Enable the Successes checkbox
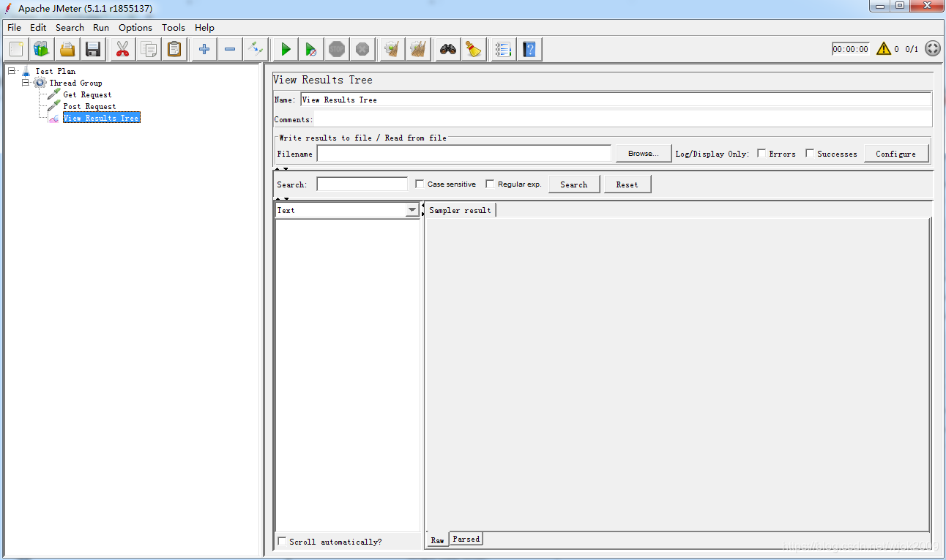Image resolution: width=946 pixels, height=560 pixels. pyautogui.click(x=810, y=153)
